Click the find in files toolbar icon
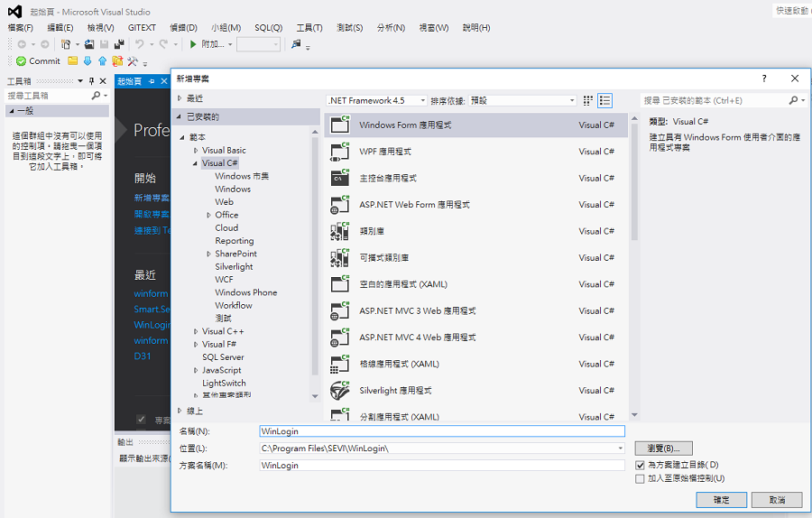 (x=296, y=44)
